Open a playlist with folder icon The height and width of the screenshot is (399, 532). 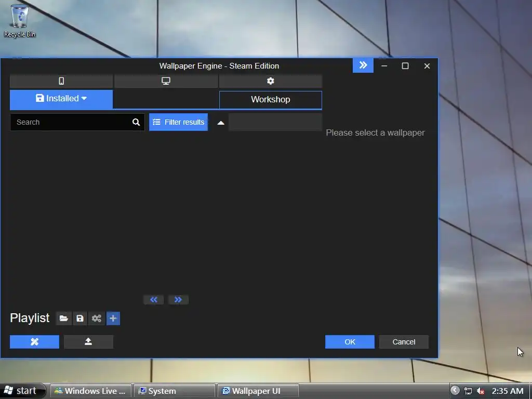(64, 318)
